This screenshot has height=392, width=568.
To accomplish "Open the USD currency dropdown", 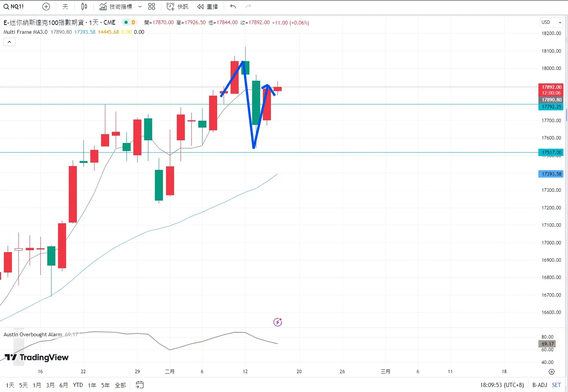I will point(551,22).
